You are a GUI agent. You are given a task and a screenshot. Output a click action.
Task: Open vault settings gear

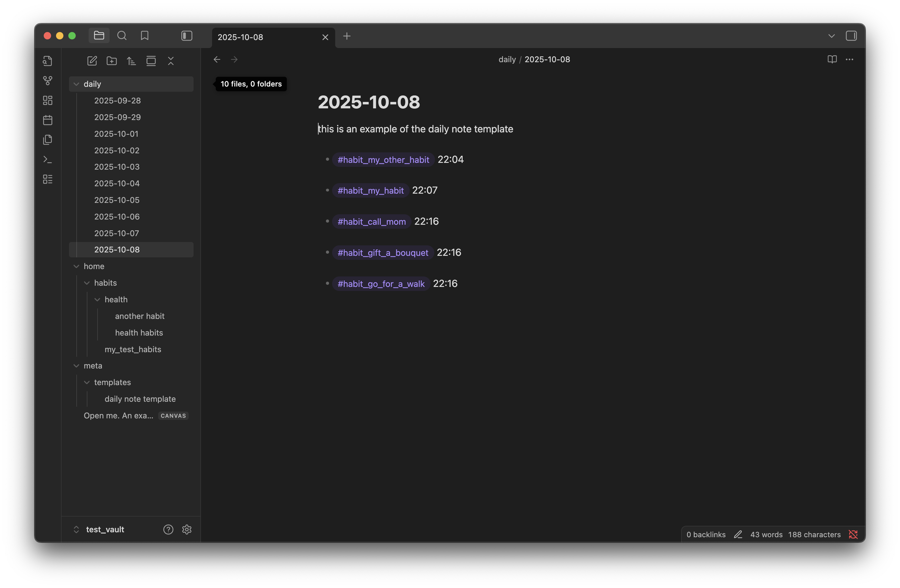click(187, 530)
